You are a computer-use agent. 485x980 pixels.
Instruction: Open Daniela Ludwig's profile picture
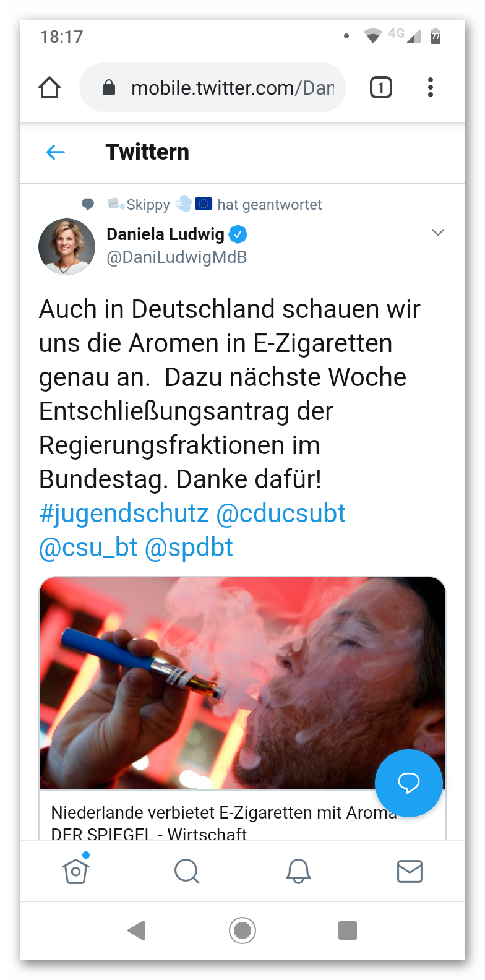click(x=67, y=247)
